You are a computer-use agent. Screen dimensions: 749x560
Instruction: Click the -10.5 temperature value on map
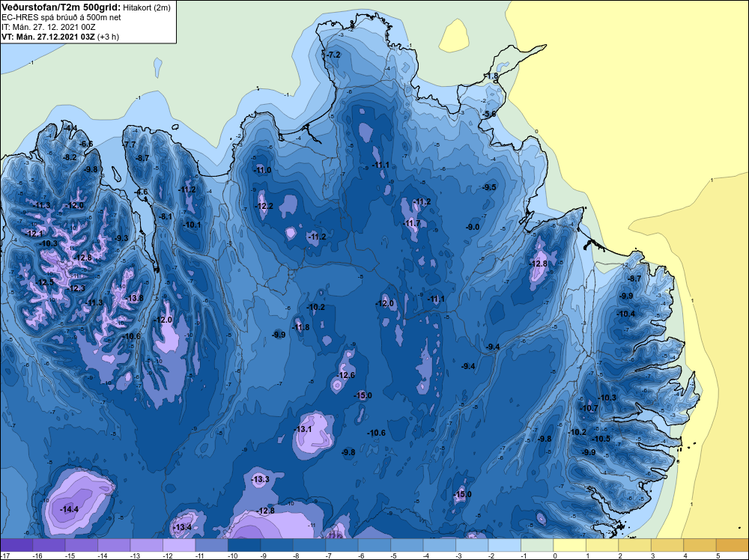(x=601, y=439)
